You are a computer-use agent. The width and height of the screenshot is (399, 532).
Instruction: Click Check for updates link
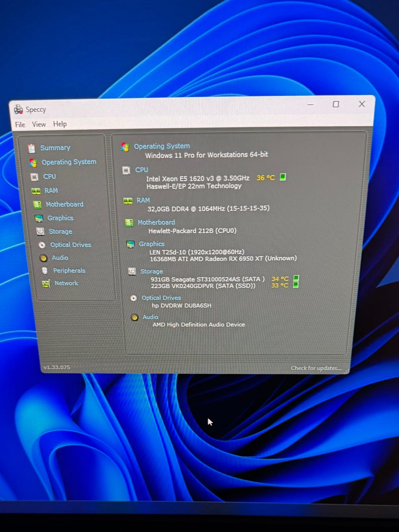coord(316,368)
